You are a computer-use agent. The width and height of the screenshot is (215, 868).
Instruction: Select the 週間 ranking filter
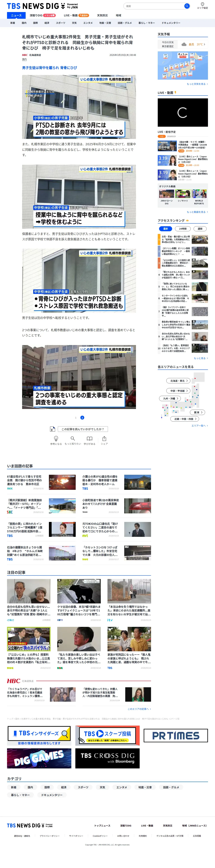(x=200, y=228)
